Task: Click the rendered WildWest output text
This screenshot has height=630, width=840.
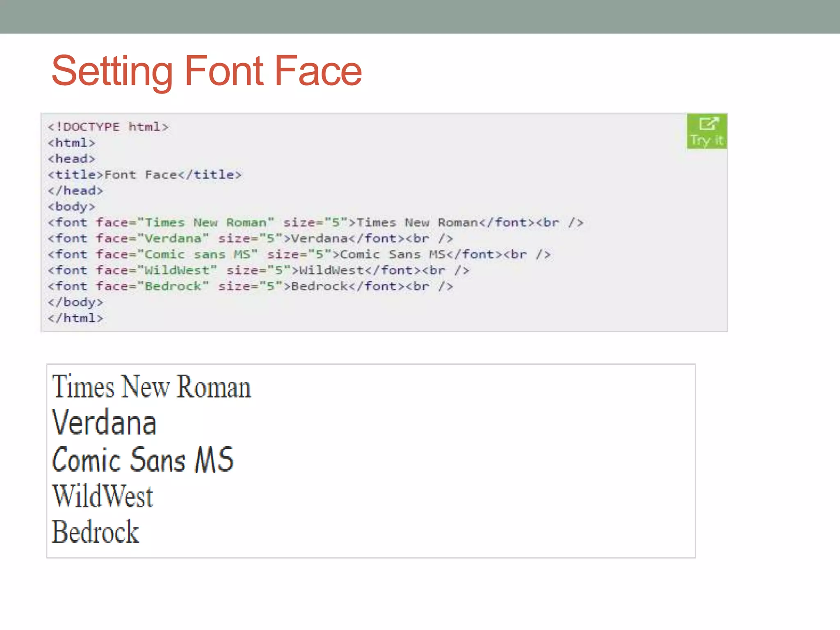Action: (x=103, y=496)
